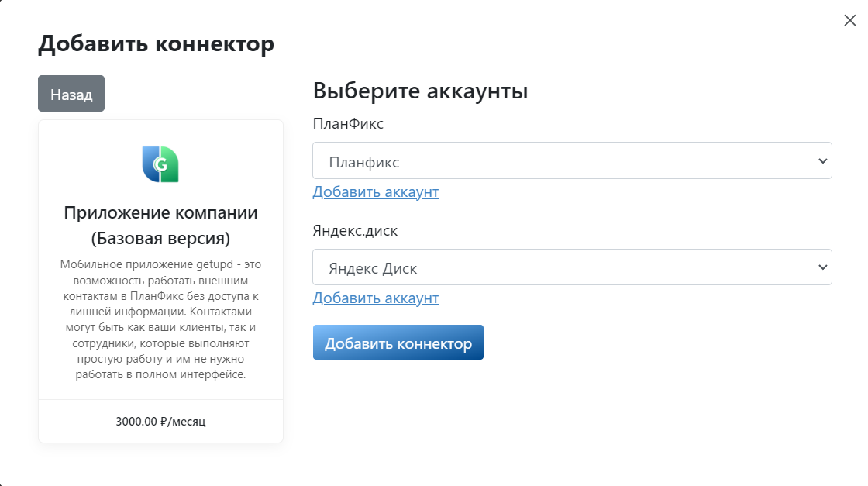Select the Приложение компании (Базовая версия) title
This screenshot has height=486, width=868.
point(160,226)
